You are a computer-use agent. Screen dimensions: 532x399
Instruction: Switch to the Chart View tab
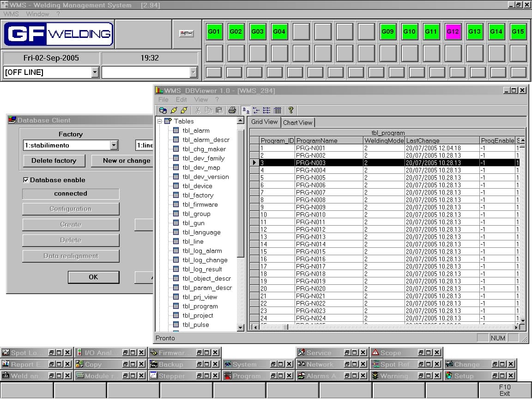coord(297,123)
